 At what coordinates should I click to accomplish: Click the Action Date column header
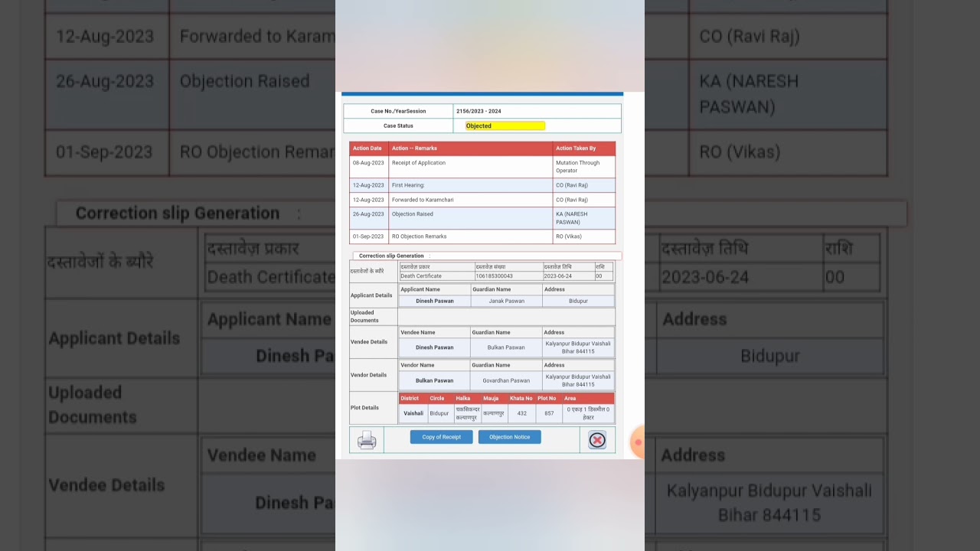(x=369, y=148)
